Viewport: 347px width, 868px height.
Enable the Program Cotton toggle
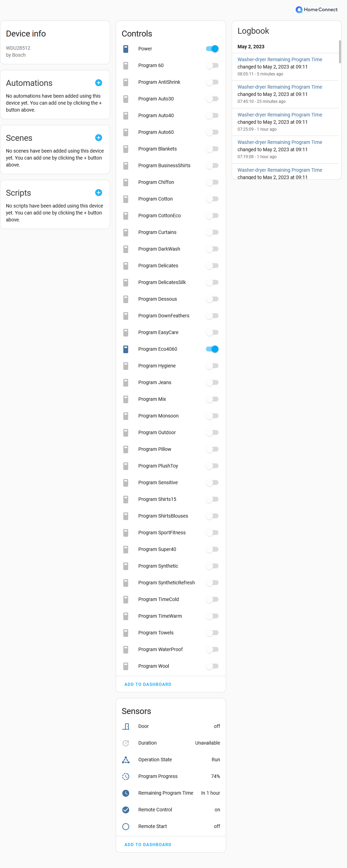tap(212, 199)
